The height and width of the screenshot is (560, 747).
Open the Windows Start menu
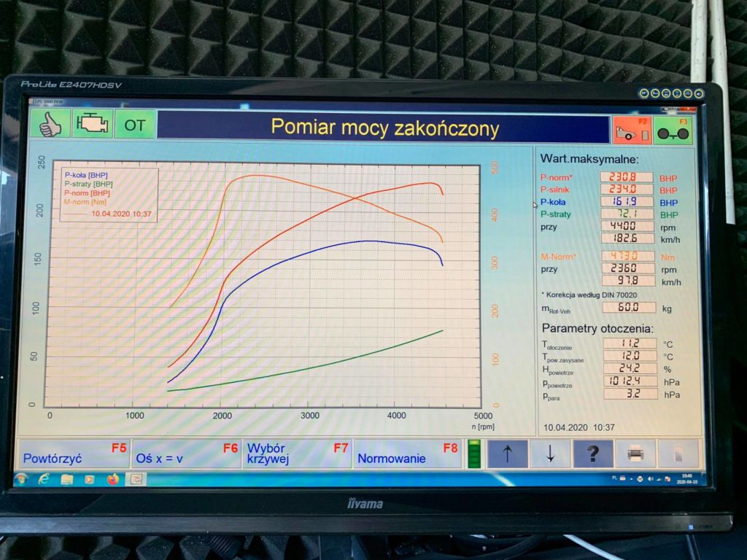(x=20, y=480)
